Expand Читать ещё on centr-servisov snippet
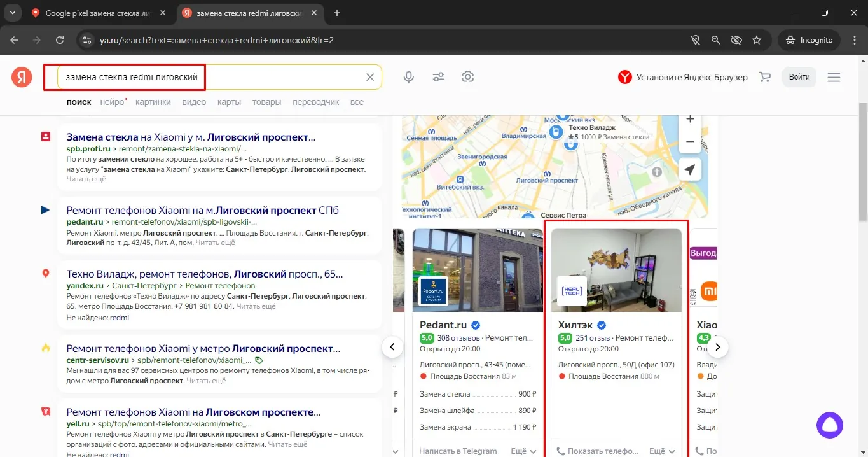868x457 pixels. click(206, 381)
